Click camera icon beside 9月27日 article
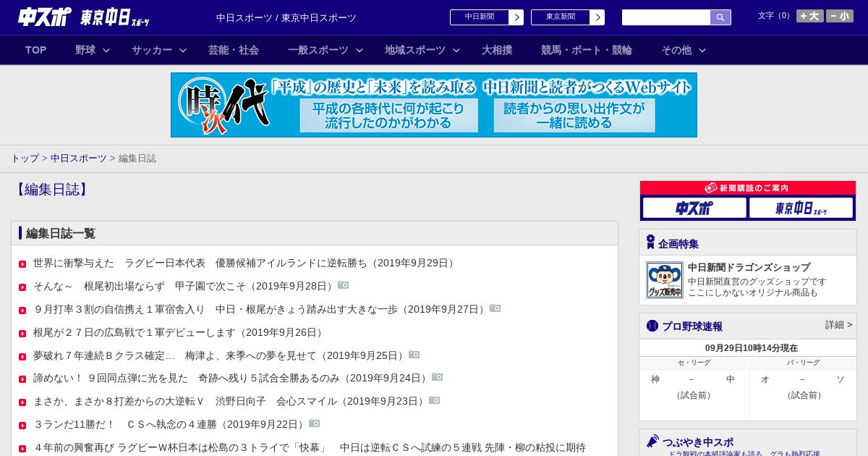 point(495,308)
